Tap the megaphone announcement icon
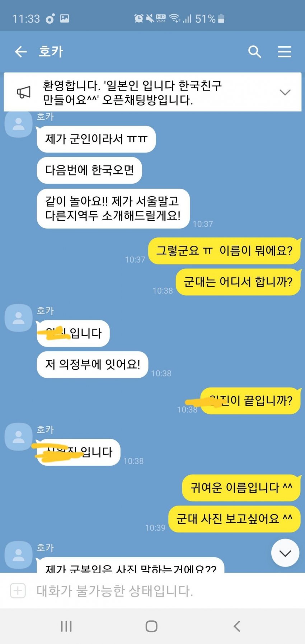This screenshot has width=305, height=644. pyautogui.click(x=24, y=92)
